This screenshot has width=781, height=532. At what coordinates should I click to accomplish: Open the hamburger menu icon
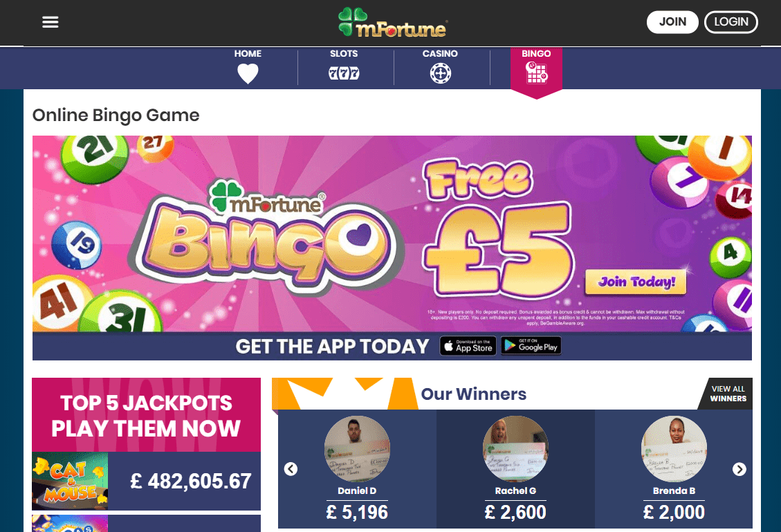tap(50, 22)
